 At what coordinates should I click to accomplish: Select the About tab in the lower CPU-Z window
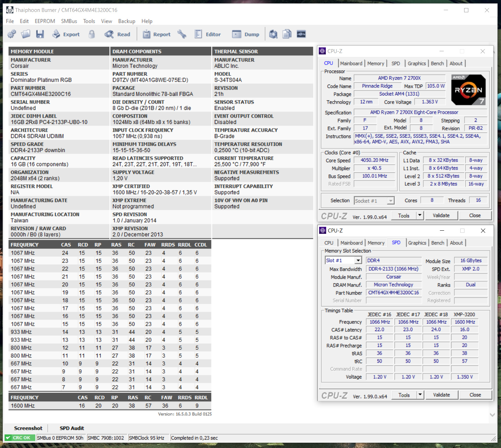tap(456, 243)
